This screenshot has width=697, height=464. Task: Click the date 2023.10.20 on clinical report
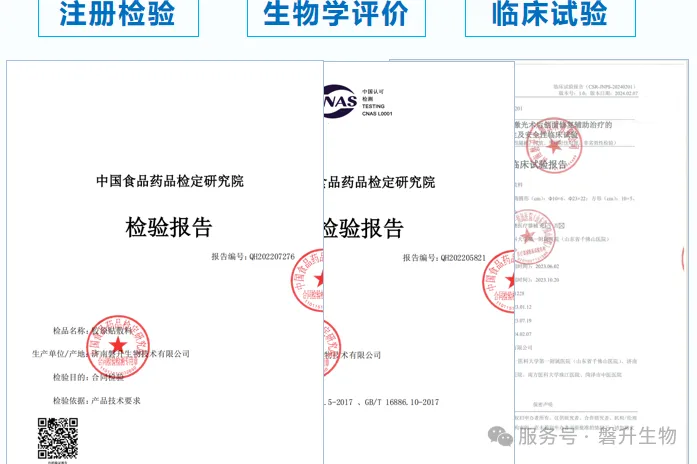pos(547,280)
